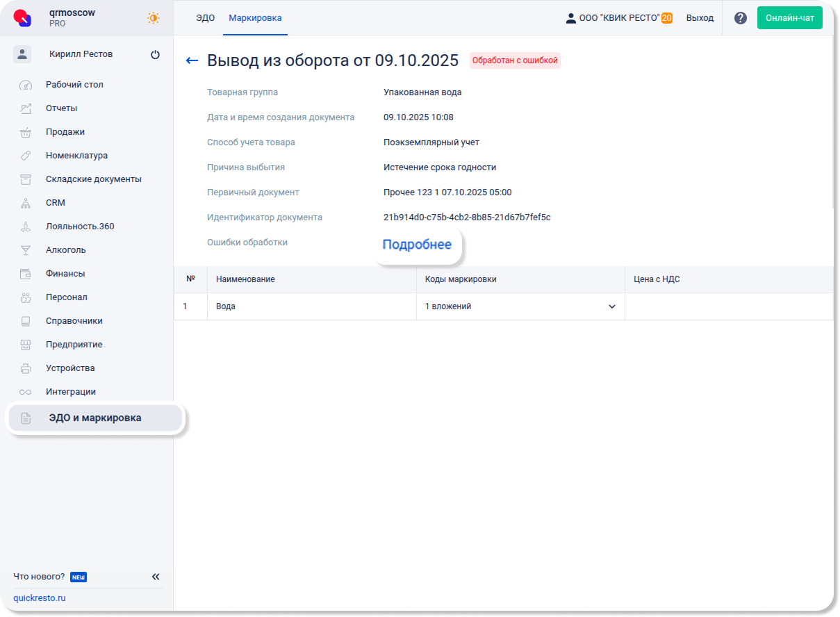Click the Устройства printer icon
Viewport: 840px width, 617px height.
pos(26,368)
